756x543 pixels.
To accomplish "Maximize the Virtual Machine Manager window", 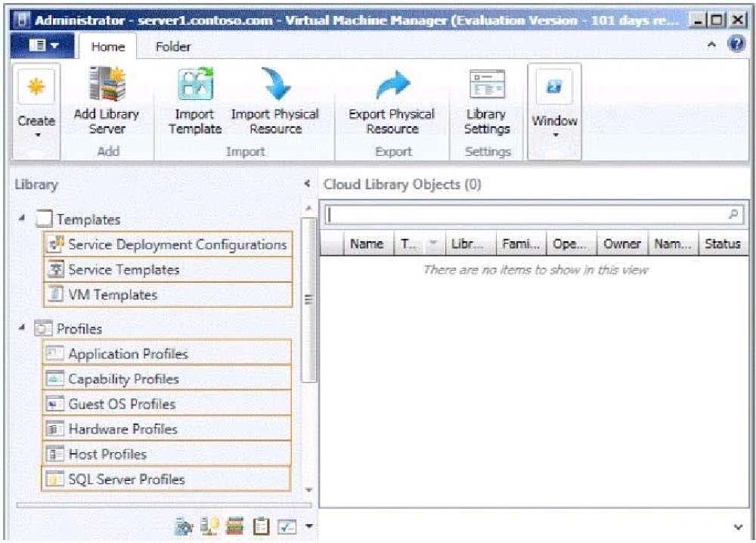I will coord(717,20).
